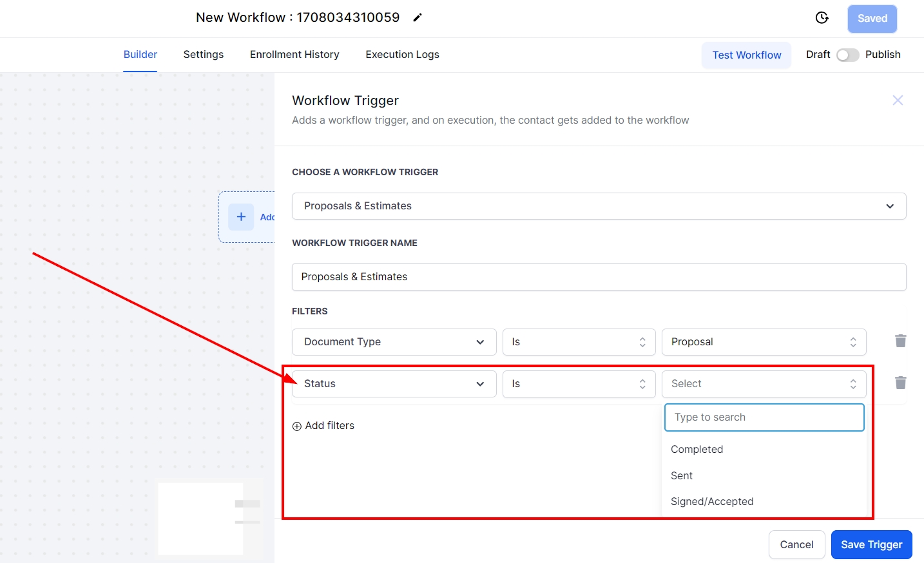Viewport: 924px width, 563px height.
Task: Choose the Signed/Accepted status option
Action: point(712,502)
